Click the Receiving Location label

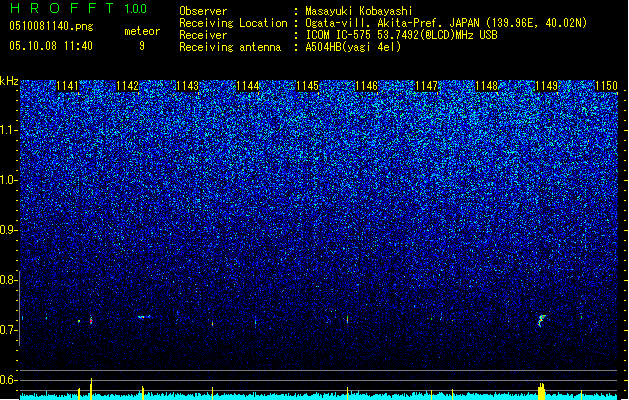pyautogui.click(x=233, y=23)
